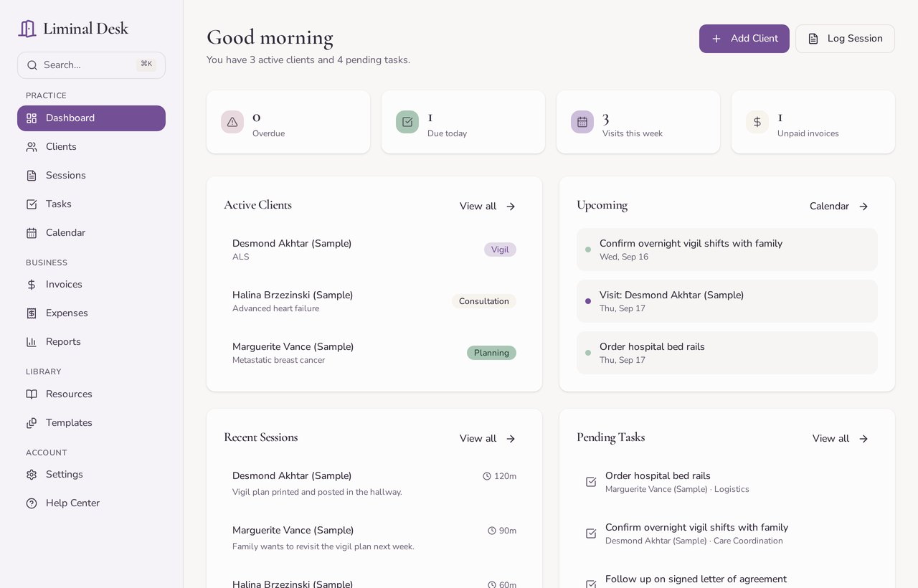Open Expenses from the sidebar
The image size is (918, 588).
click(x=91, y=313)
